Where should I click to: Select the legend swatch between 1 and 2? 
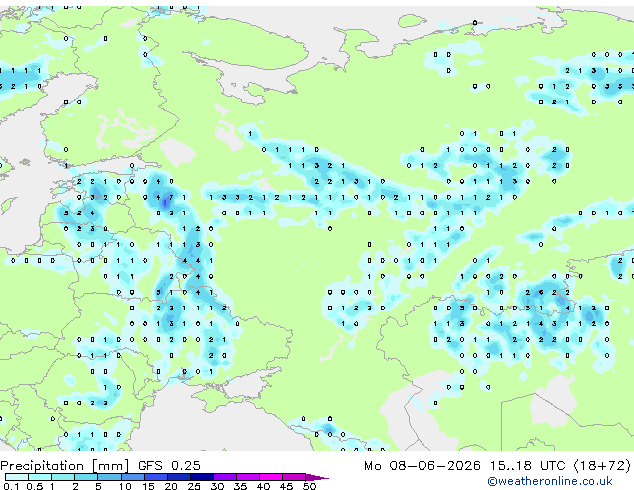click(63, 477)
